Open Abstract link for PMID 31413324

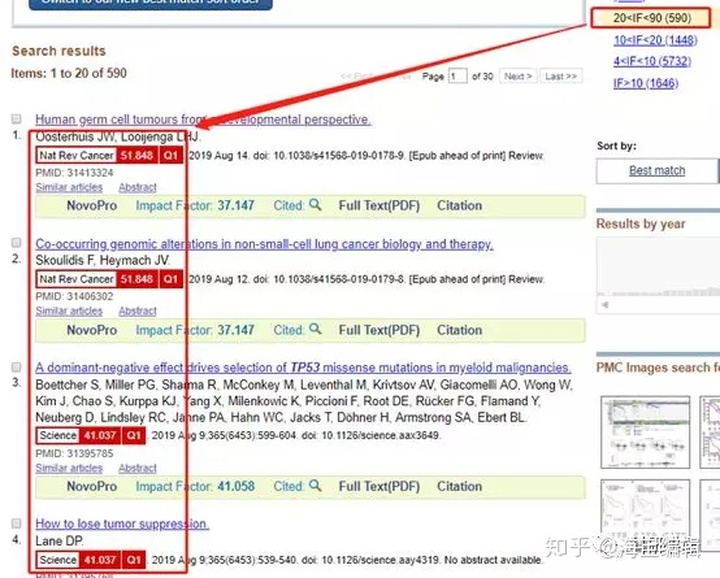[x=137, y=187]
